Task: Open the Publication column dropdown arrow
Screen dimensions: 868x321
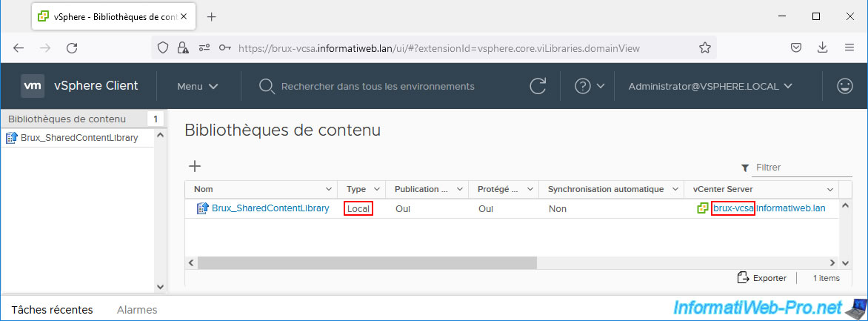Action: point(459,190)
